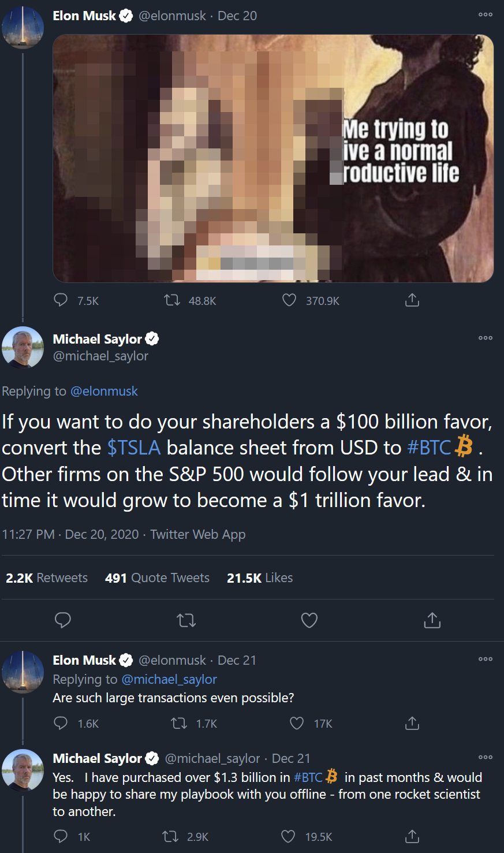Open the pixelated meme image

(x=273, y=159)
